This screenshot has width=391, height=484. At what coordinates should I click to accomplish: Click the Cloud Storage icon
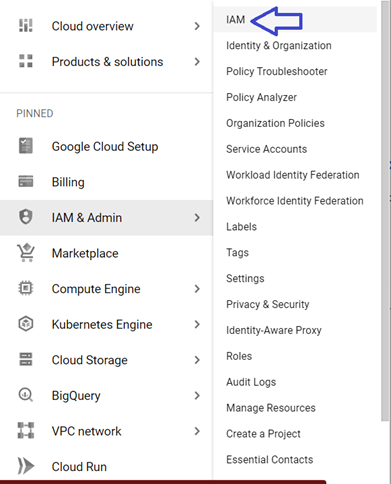pyautogui.click(x=26, y=360)
